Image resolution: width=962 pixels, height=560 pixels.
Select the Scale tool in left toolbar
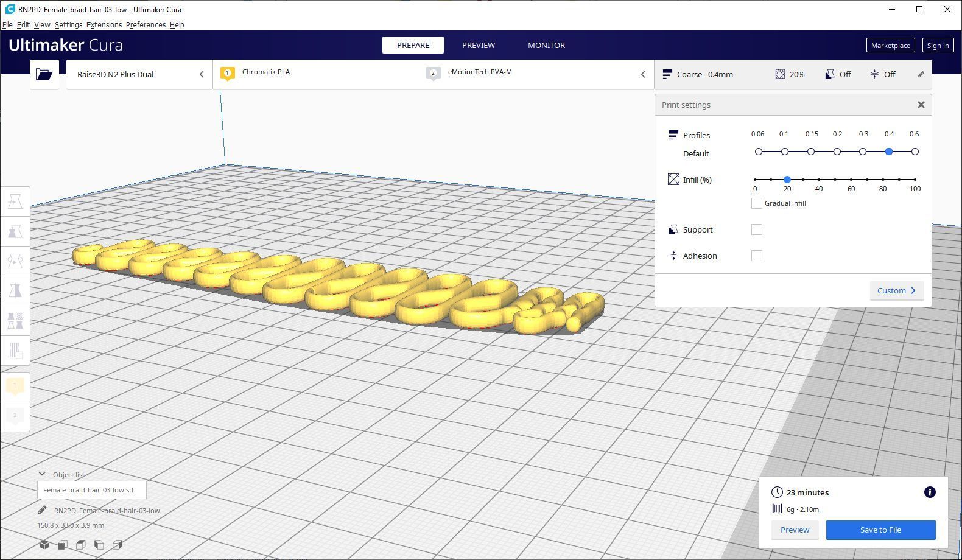15,231
